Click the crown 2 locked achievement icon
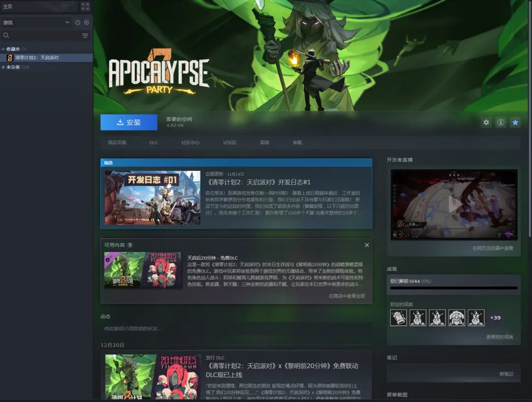Viewport: 532px width, 402px height. pyautogui.click(x=476, y=318)
